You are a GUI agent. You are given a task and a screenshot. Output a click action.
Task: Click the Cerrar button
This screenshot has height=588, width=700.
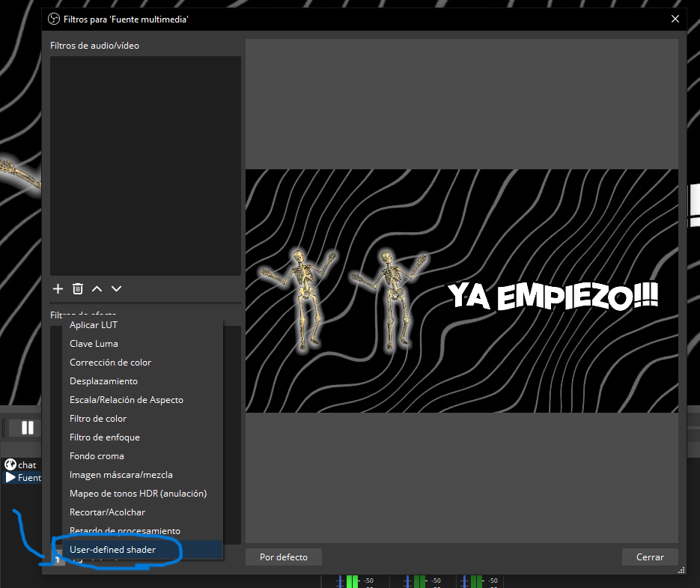650,557
